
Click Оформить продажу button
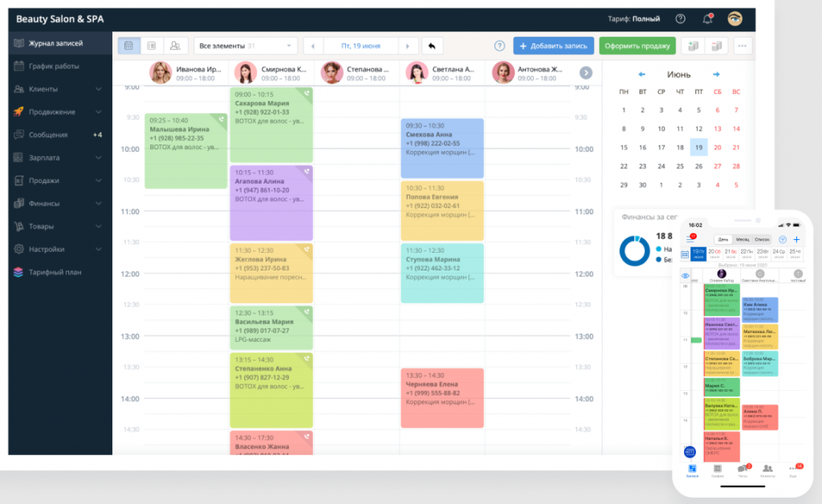pyautogui.click(x=637, y=46)
